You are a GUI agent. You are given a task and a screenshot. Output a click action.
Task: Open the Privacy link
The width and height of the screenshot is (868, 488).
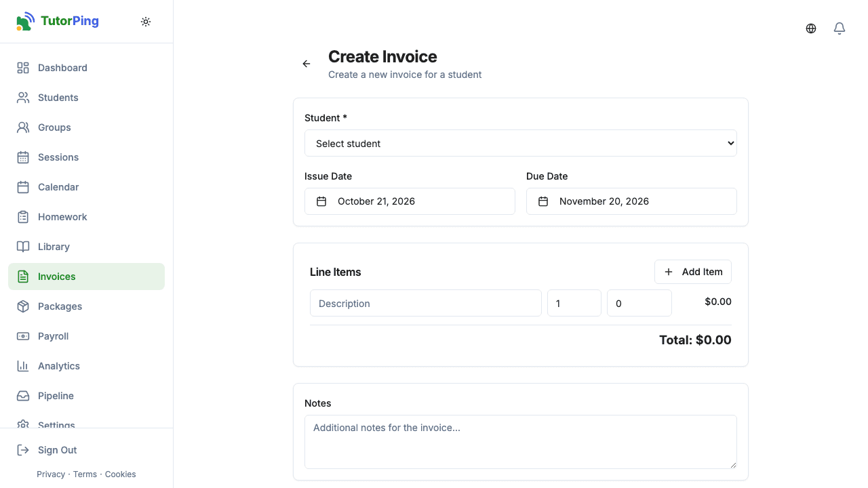point(51,474)
